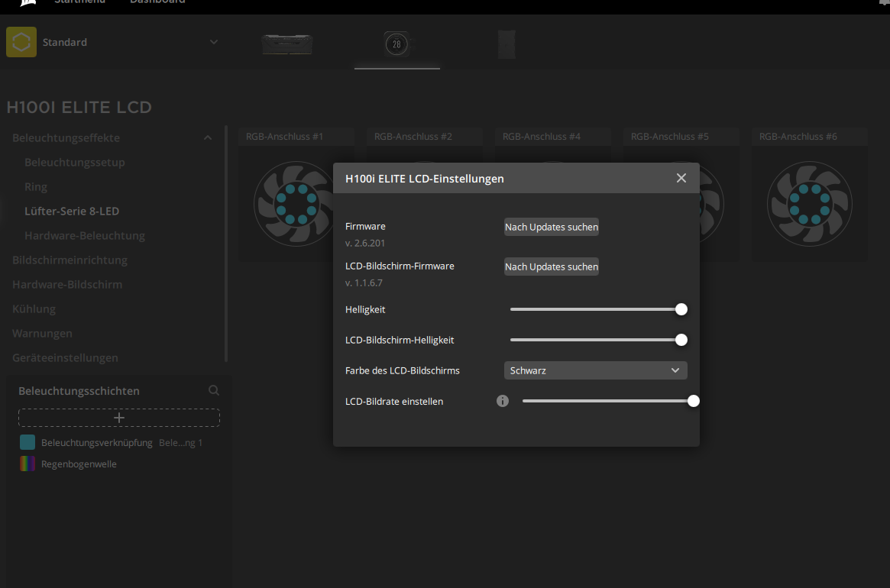Open Hardware-Beleuchtung in sidebar
890x588 pixels.
tap(85, 235)
